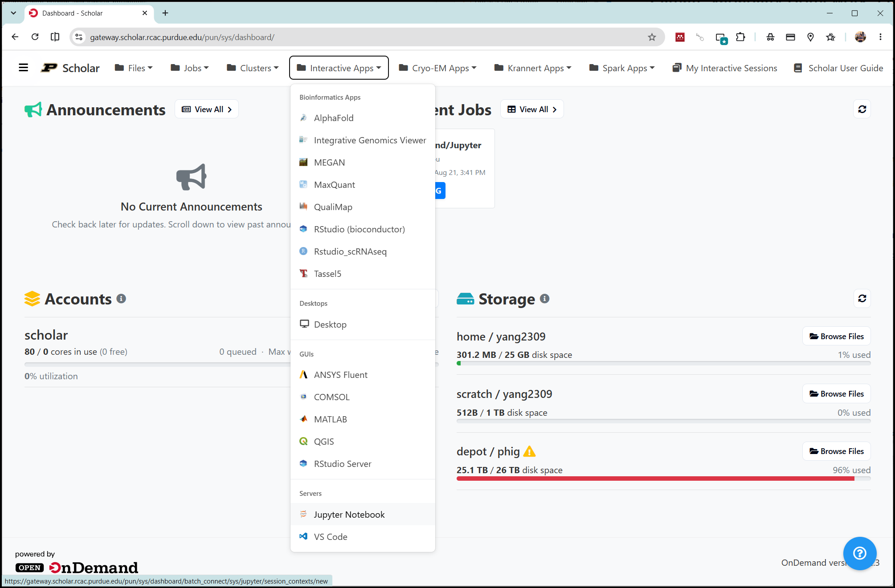View all recent jobs
Viewport: 895px width, 588px height.
(x=532, y=109)
